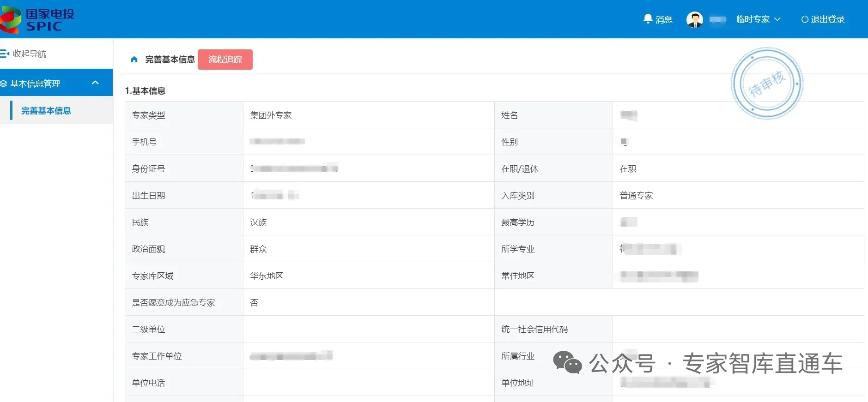Image resolution: width=868 pixels, height=402 pixels.
Task: Click the 在职/退休 label cell
Action: [x=553, y=168]
